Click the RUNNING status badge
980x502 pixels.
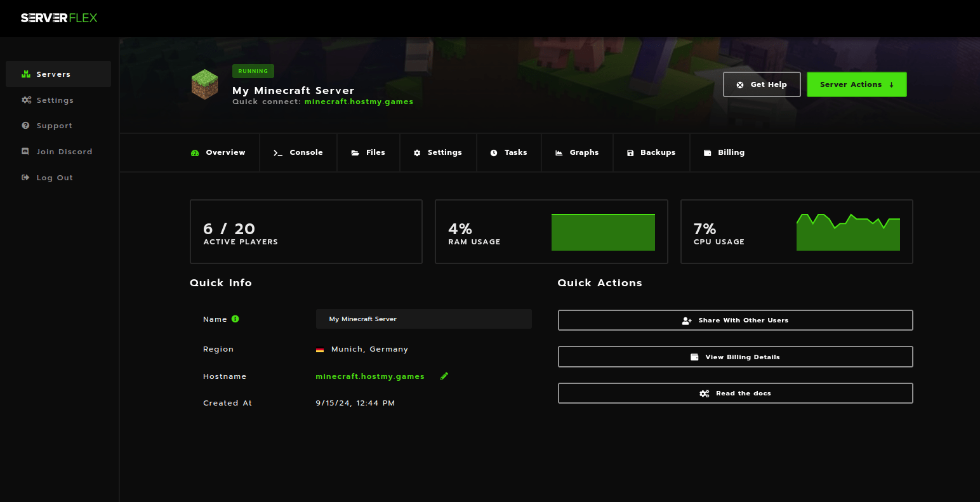coord(253,71)
